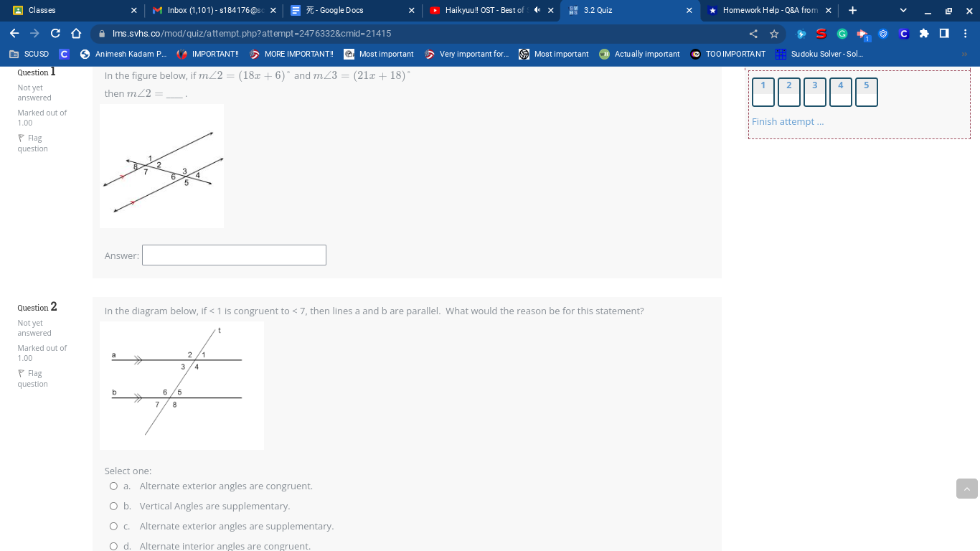Jump to question 3 in quiz navigation

(x=815, y=92)
